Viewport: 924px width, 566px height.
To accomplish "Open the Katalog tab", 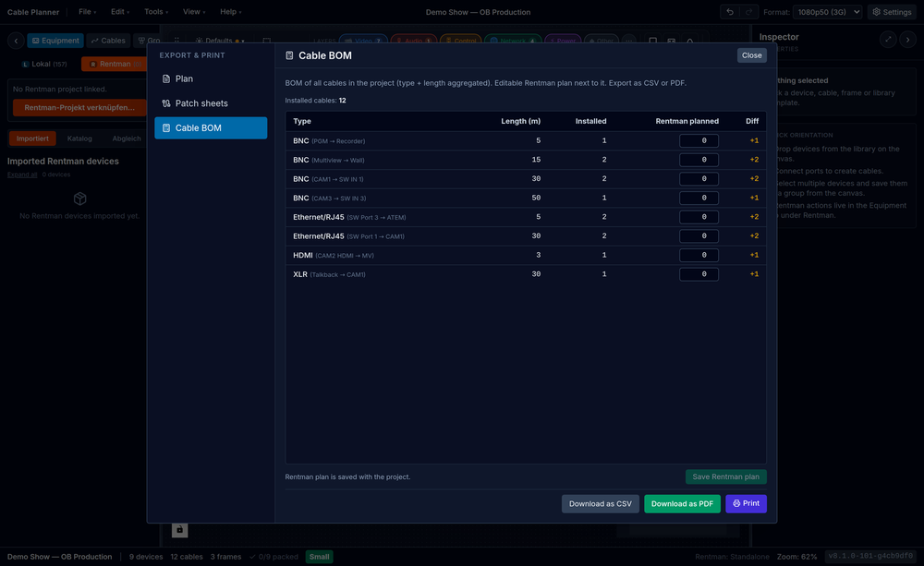I will coord(79,138).
